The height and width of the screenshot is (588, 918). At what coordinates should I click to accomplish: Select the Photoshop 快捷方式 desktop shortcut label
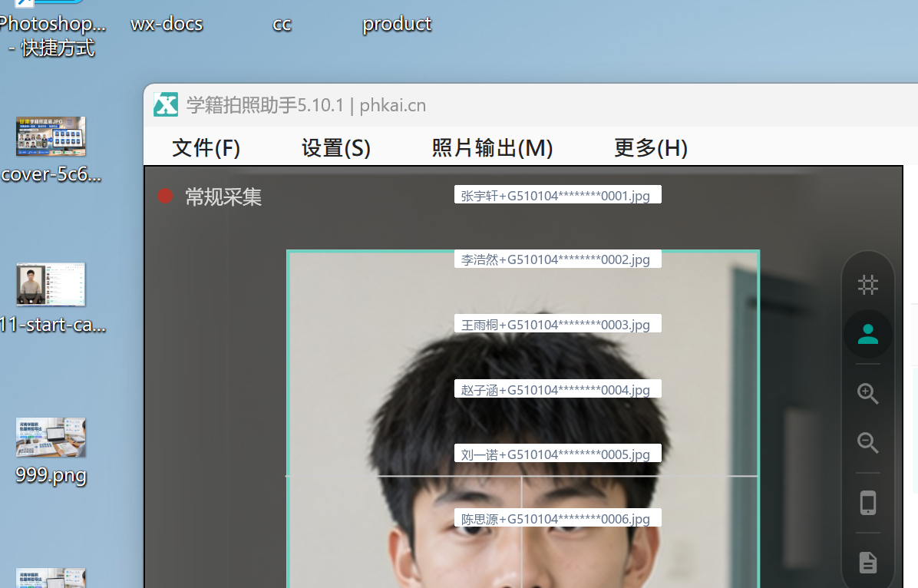tap(53, 35)
